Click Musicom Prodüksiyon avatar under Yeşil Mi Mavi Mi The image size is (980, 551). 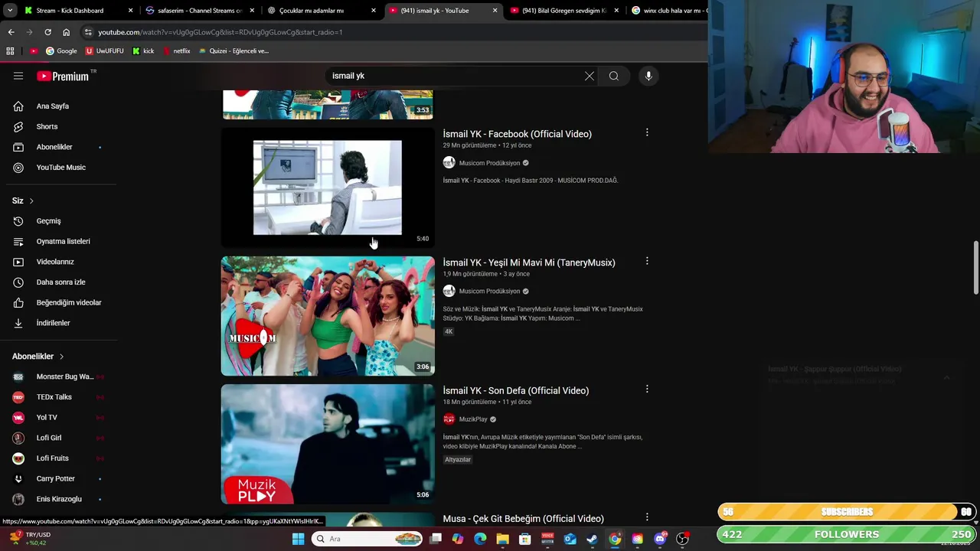pos(449,291)
